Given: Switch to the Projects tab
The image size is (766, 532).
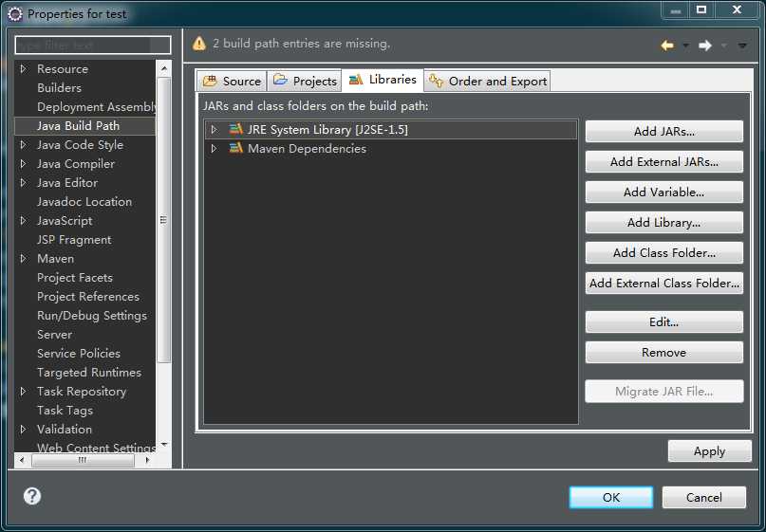Looking at the screenshot, I should (x=304, y=81).
